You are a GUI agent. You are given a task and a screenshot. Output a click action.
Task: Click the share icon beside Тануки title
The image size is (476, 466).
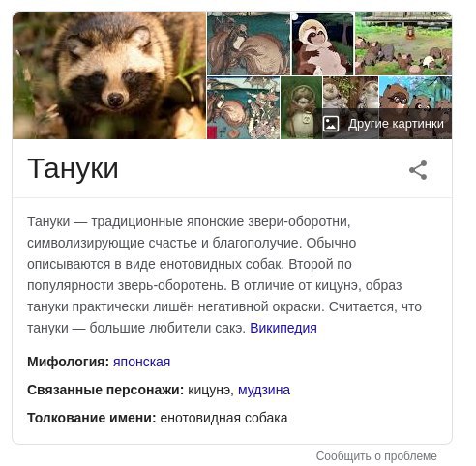pyautogui.click(x=418, y=170)
